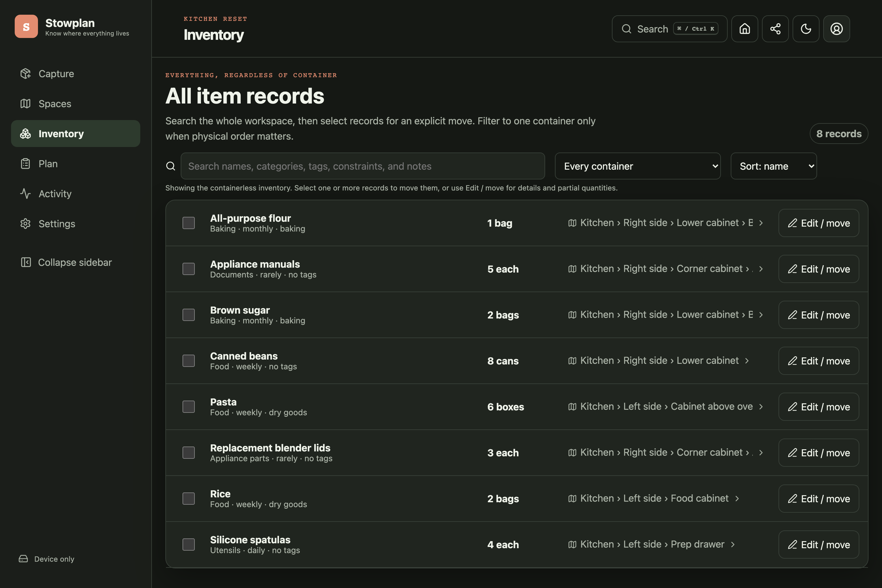The image size is (882, 588).
Task: Click Edit / move for Appliance manuals
Action: tap(819, 269)
